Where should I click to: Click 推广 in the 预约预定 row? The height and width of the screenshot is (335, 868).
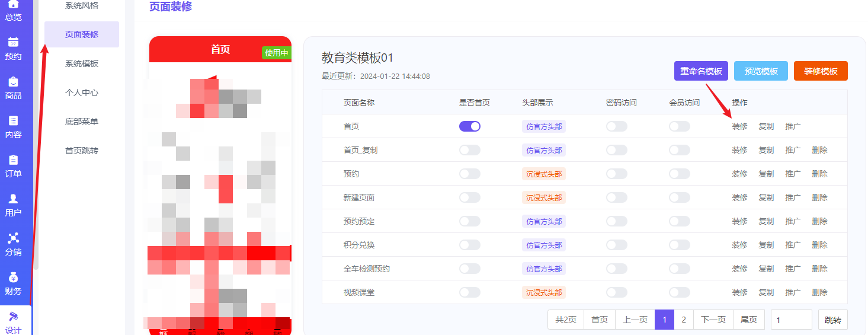pyautogui.click(x=793, y=221)
